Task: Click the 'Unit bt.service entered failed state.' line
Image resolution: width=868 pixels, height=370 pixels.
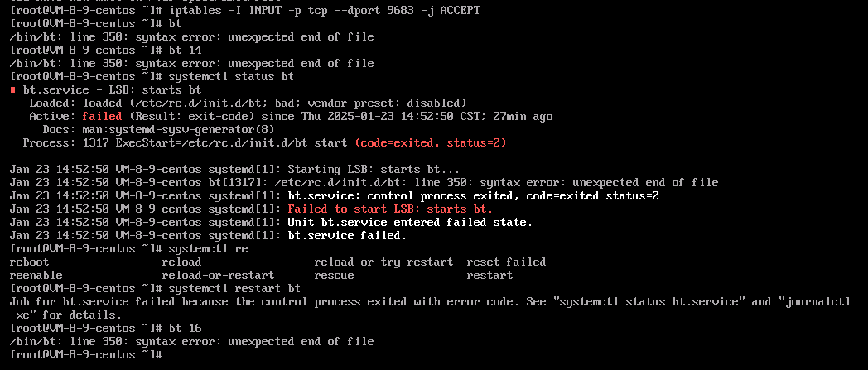Action: 410,223
